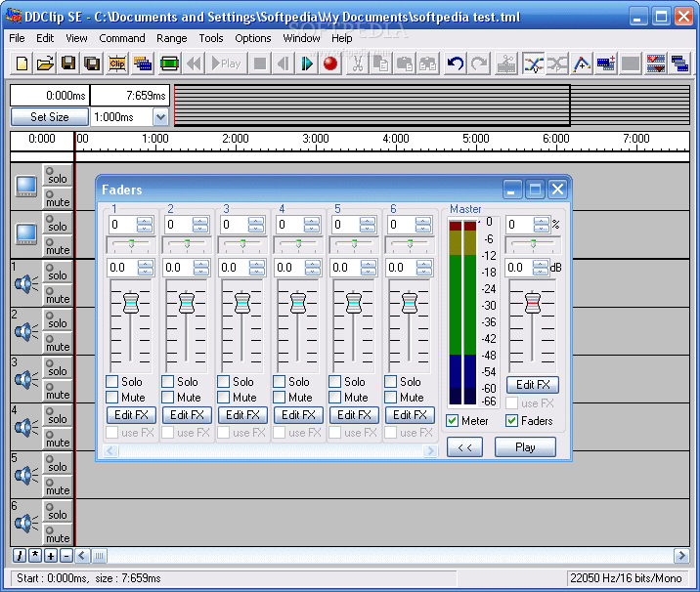Click the << collapse button in Faders
Viewport: 700px width, 592px height.
click(464, 447)
